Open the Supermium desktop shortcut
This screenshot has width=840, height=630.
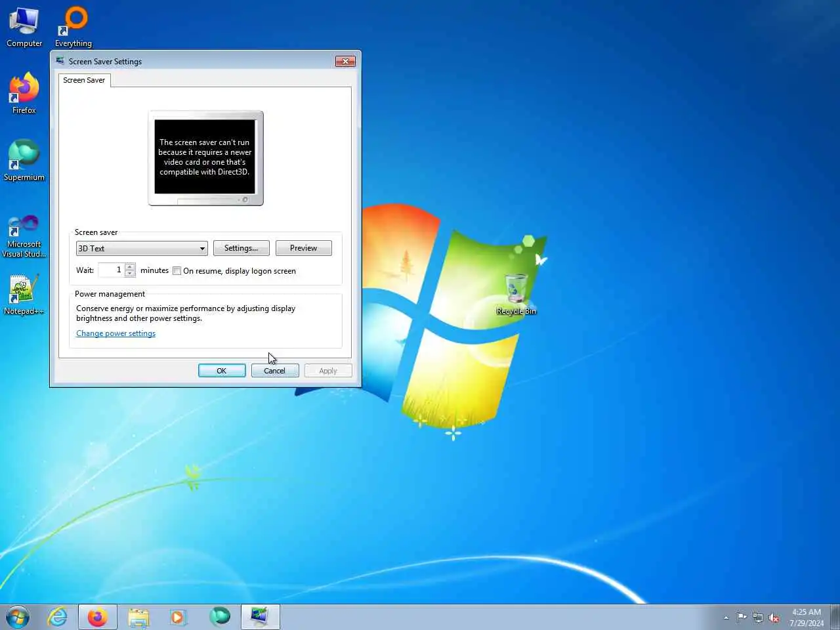[24, 161]
